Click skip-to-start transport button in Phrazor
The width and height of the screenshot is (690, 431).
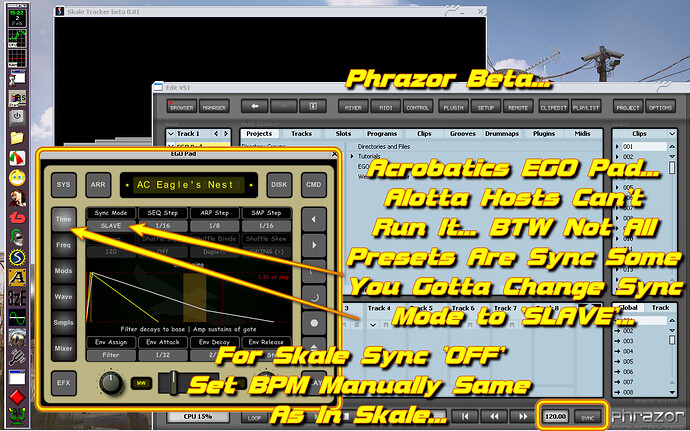tap(466, 416)
